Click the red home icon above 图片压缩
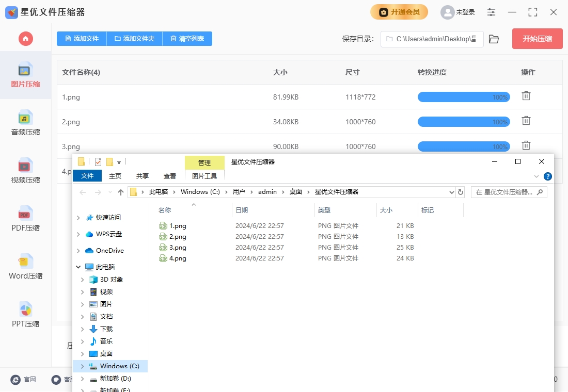The image size is (568, 392). pyautogui.click(x=25, y=38)
